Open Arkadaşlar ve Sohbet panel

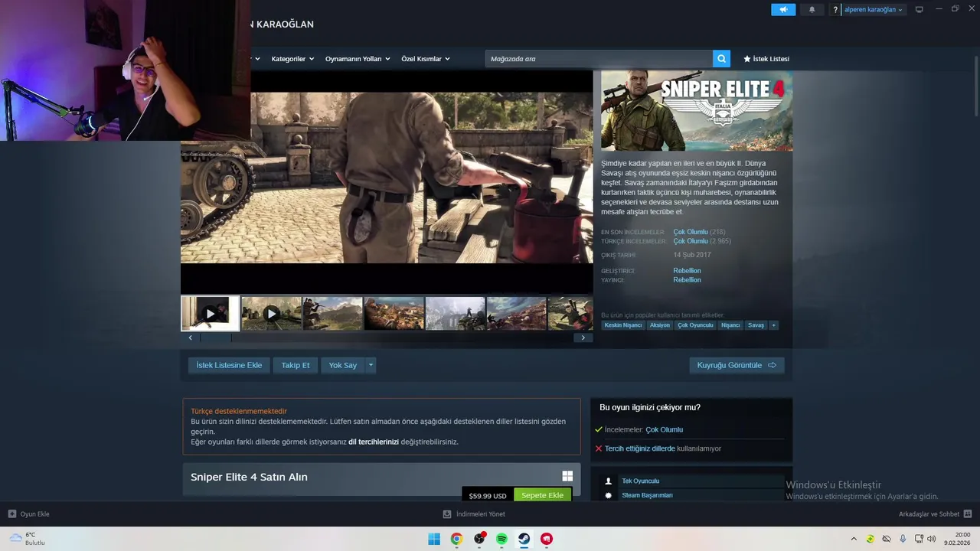click(935, 514)
